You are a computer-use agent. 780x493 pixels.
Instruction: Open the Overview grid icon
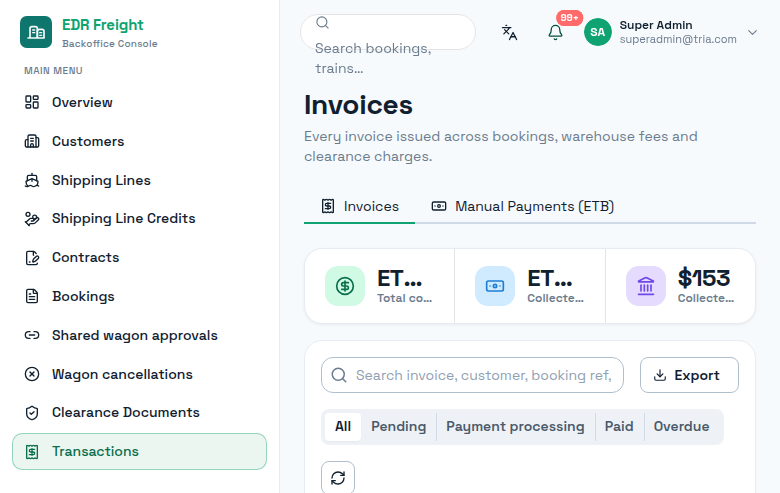point(32,102)
